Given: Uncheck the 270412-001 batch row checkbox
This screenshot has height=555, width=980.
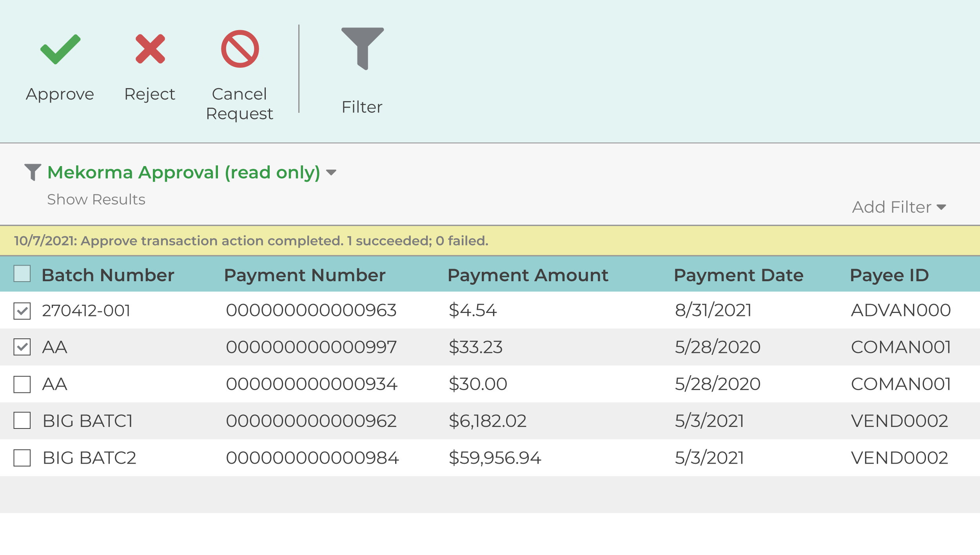Looking at the screenshot, I should pyautogui.click(x=22, y=311).
